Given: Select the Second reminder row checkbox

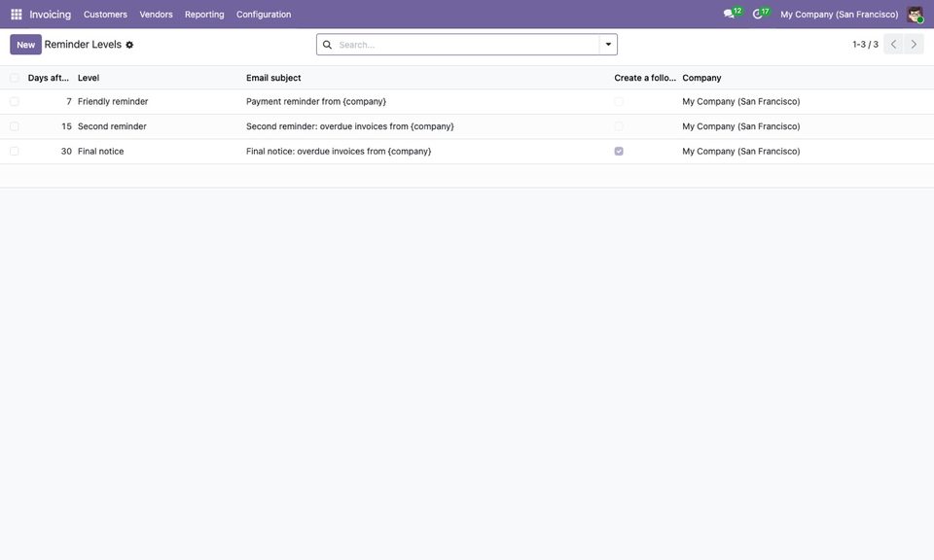Looking at the screenshot, I should tap(15, 126).
